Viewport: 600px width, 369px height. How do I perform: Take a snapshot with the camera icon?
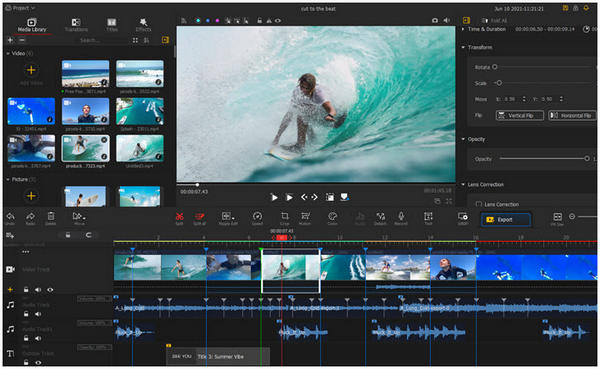(x=435, y=20)
